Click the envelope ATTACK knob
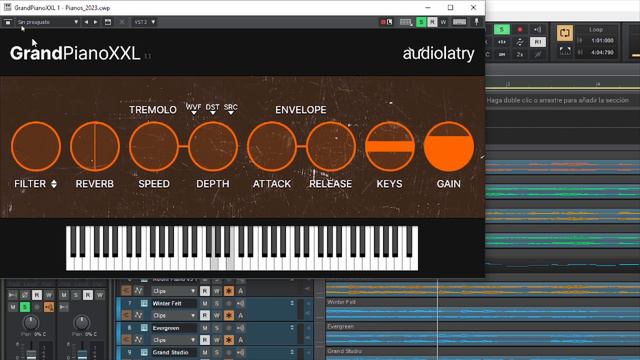This screenshot has height=360, width=640. 272,147
